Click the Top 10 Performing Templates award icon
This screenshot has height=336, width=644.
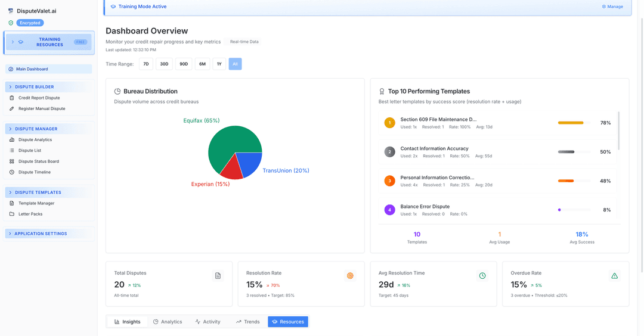click(382, 92)
